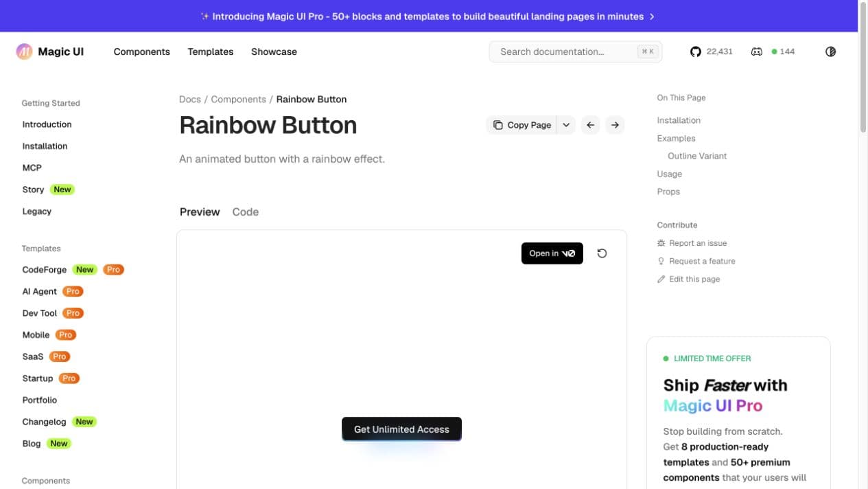Open the Discord community icon
The height and width of the screenshot is (489, 868).
click(757, 52)
